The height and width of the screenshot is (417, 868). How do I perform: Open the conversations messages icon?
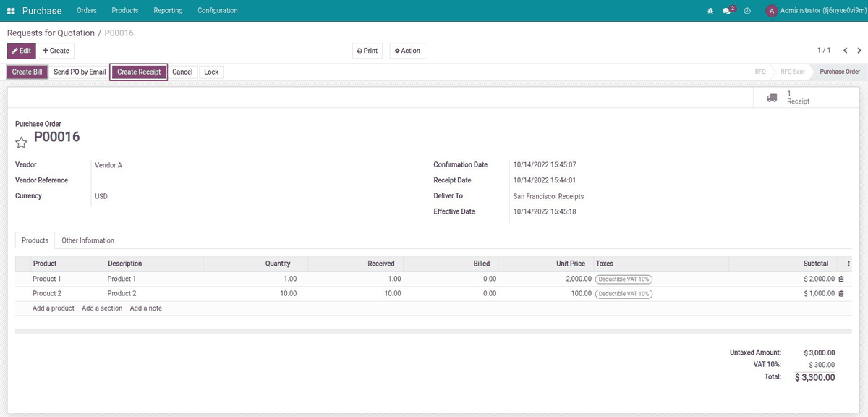pos(728,11)
